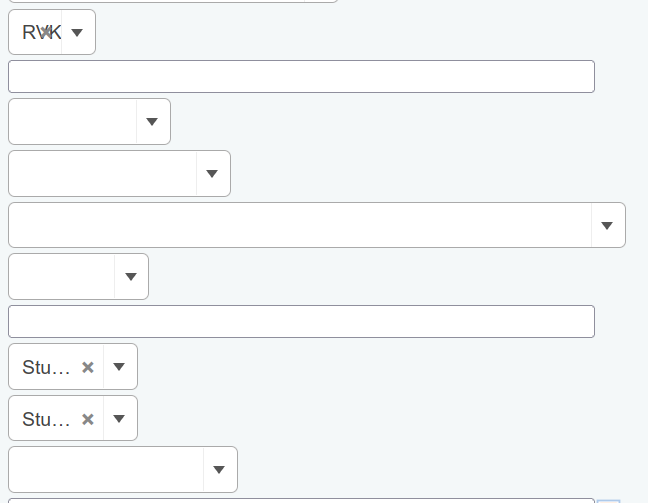This screenshot has height=503, width=648.
Task: Open the second Stu… dropdown arrow
Action: pos(119,419)
